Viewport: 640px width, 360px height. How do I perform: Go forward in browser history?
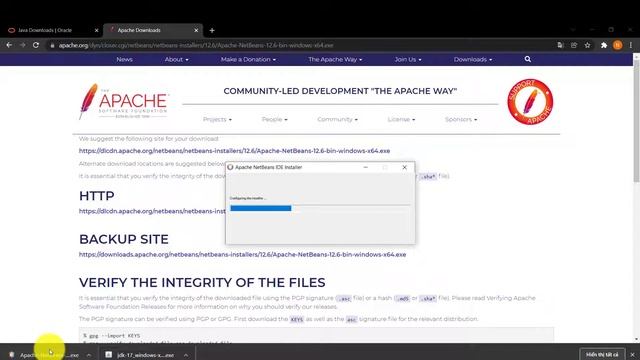[22, 45]
